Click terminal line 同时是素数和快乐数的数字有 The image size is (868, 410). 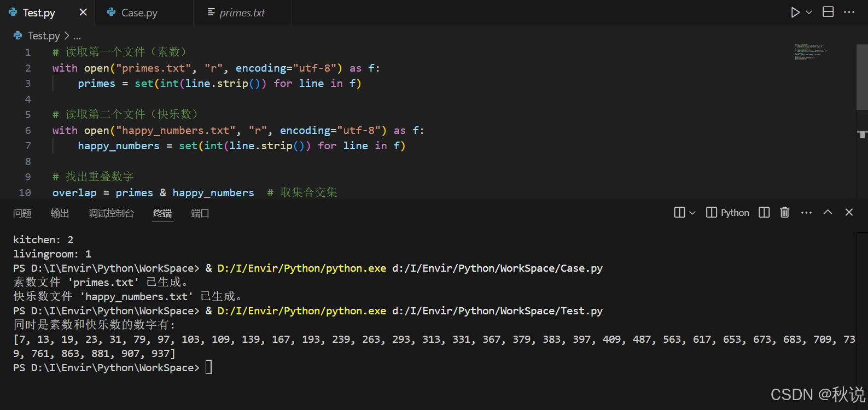point(95,325)
